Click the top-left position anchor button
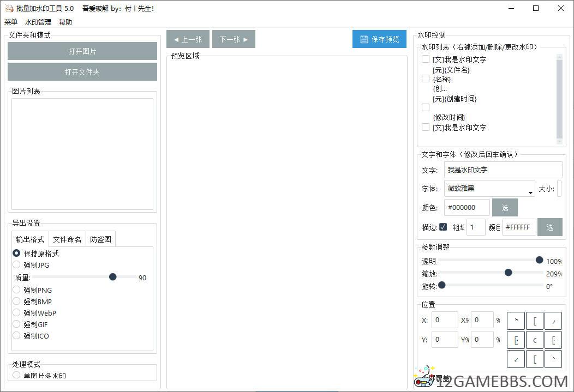This screenshot has height=392, width=574. click(x=516, y=321)
